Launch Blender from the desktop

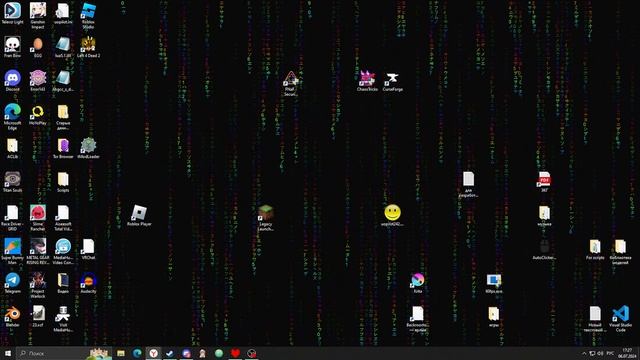tap(13, 316)
